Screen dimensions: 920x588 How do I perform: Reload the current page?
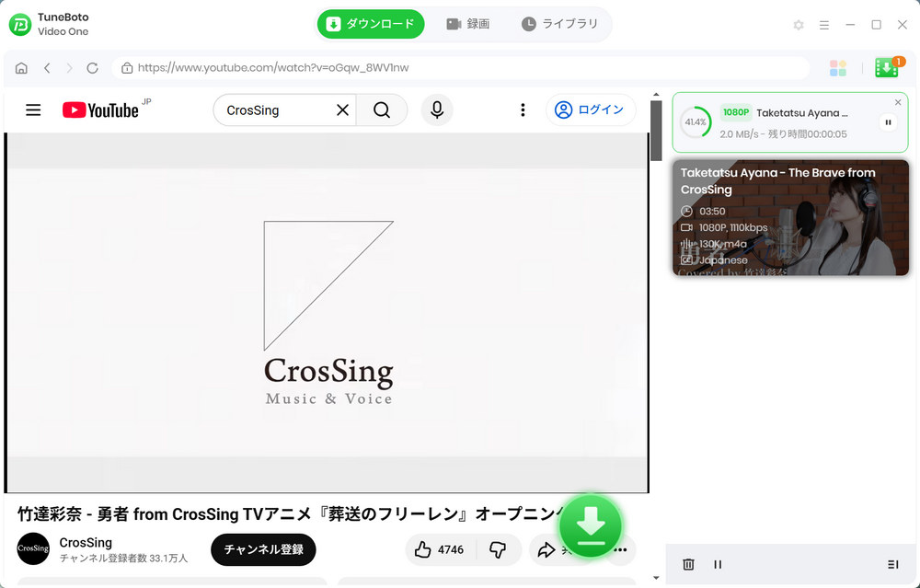pyautogui.click(x=92, y=68)
